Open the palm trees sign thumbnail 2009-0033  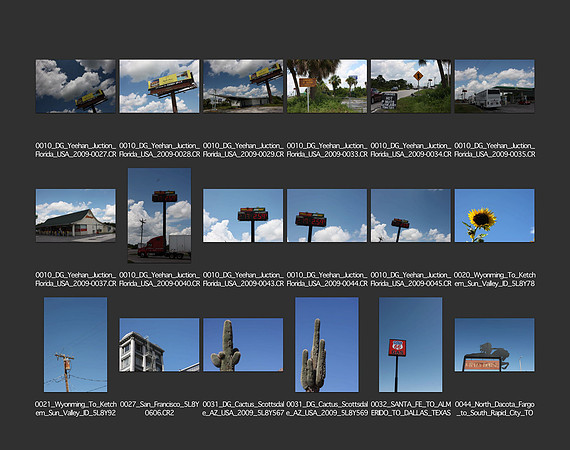pos(327,86)
